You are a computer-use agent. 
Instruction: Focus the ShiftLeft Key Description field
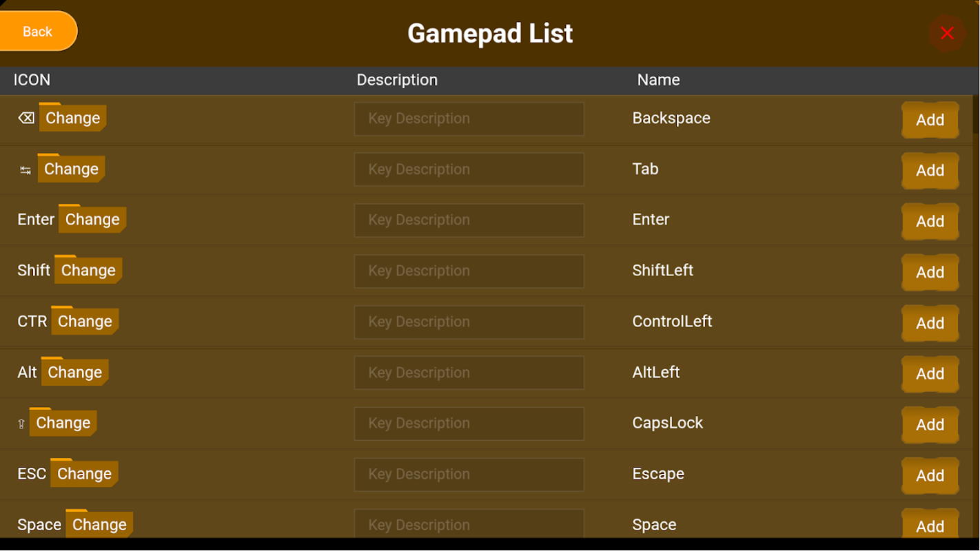pos(469,271)
